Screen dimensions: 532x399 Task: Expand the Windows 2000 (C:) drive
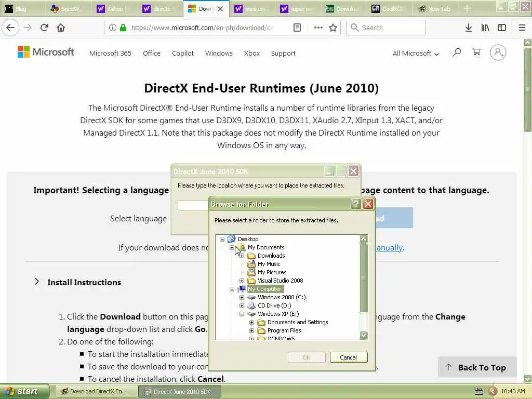pos(242,297)
